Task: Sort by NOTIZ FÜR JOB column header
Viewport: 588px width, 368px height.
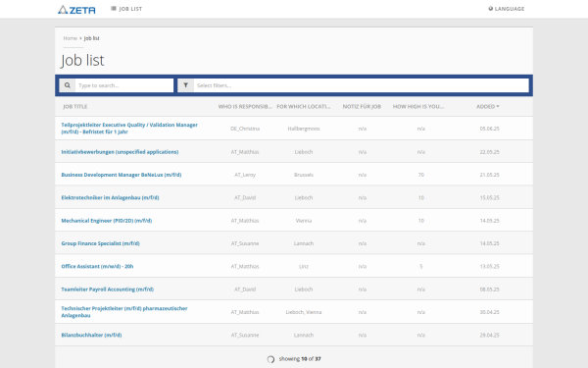Action: (362, 107)
